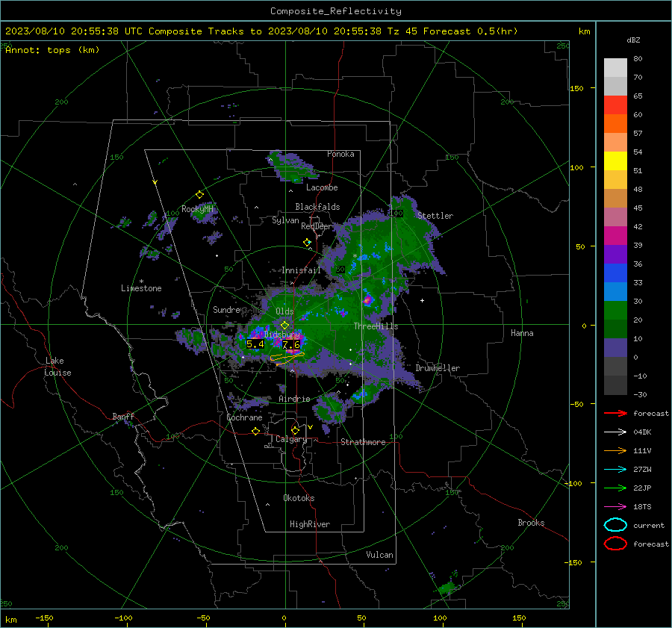Click the 'Forecast 0.5(hr)' header text
The height and width of the screenshot is (628, 672).
(470, 31)
